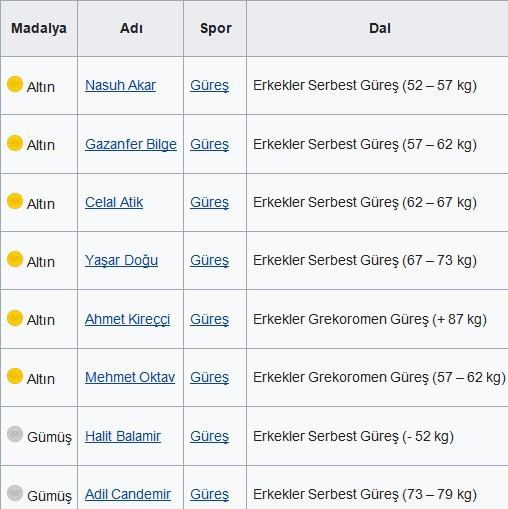Click the Güreş link in Halit Balamir row
Screen dimensions: 508x509
(210, 437)
